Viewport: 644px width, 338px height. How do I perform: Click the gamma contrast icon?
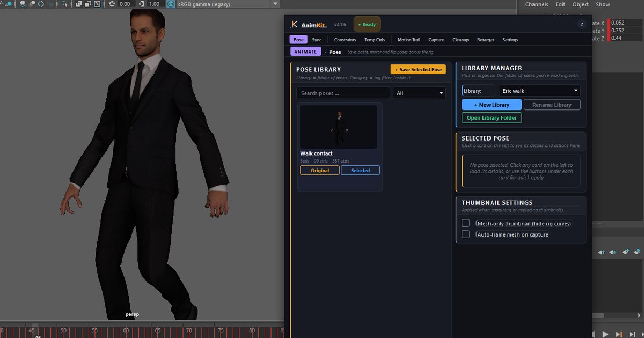point(142,4)
